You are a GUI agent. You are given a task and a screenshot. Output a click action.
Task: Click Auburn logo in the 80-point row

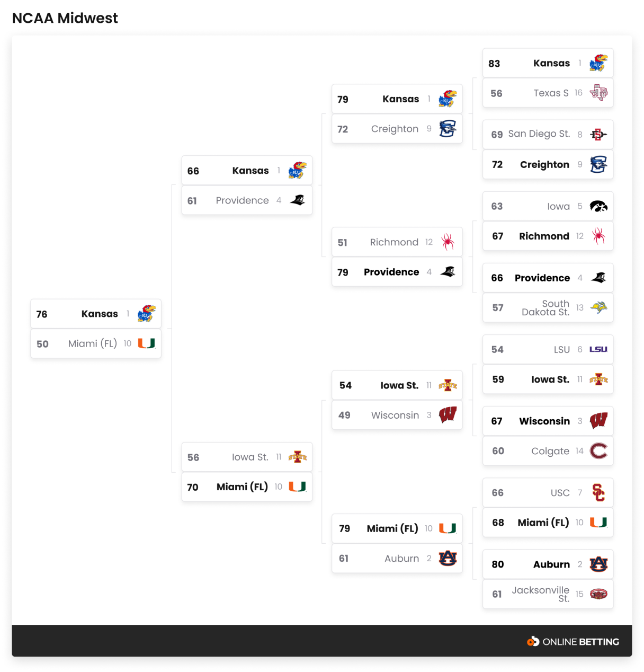point(598,564)
